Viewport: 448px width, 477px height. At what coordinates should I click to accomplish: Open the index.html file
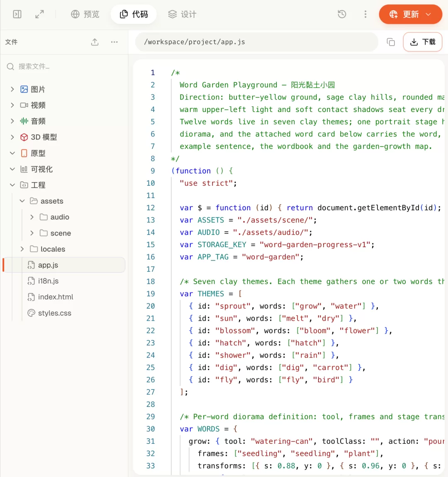pyautogui.click(x=56, y=297)
